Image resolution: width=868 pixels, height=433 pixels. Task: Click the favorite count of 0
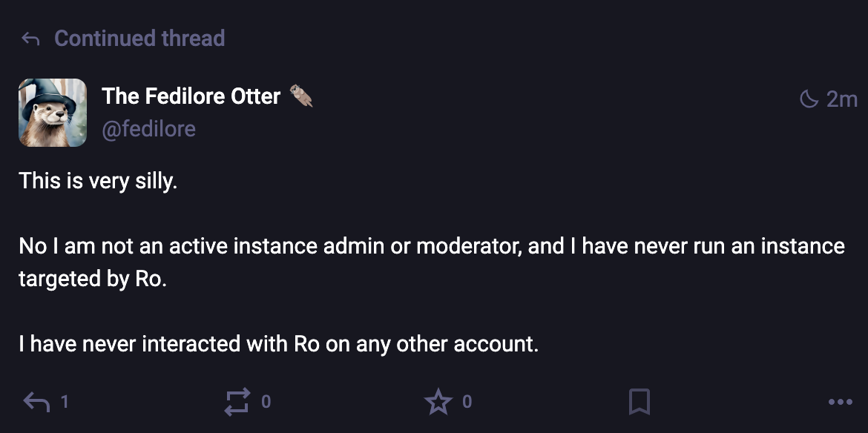467,402
